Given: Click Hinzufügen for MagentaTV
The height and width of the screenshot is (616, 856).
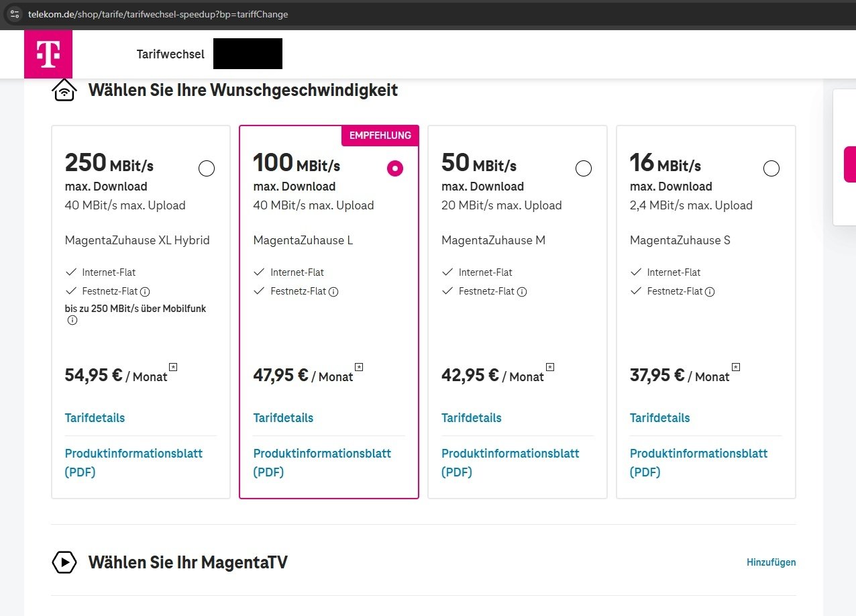Looking at the screenshot, I should coord(771,562).
